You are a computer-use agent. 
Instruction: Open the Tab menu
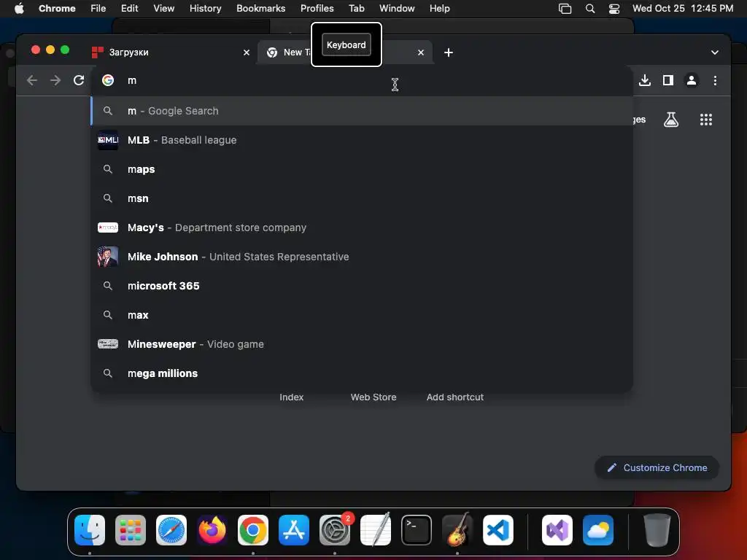(356, 9)
